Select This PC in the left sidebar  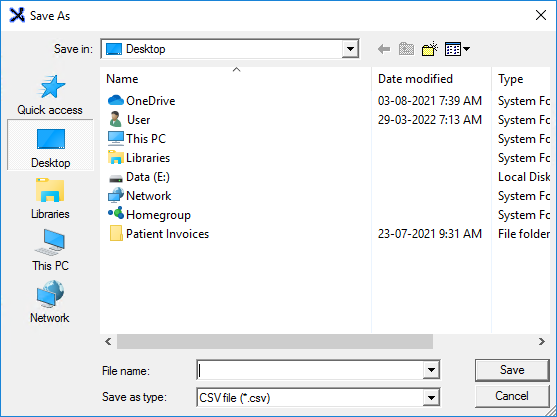[50, 250]
